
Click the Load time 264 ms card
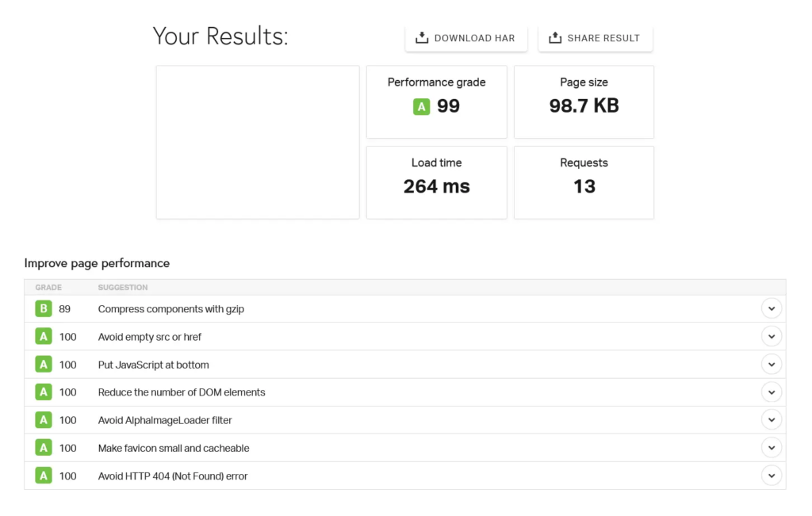[436, 182]
